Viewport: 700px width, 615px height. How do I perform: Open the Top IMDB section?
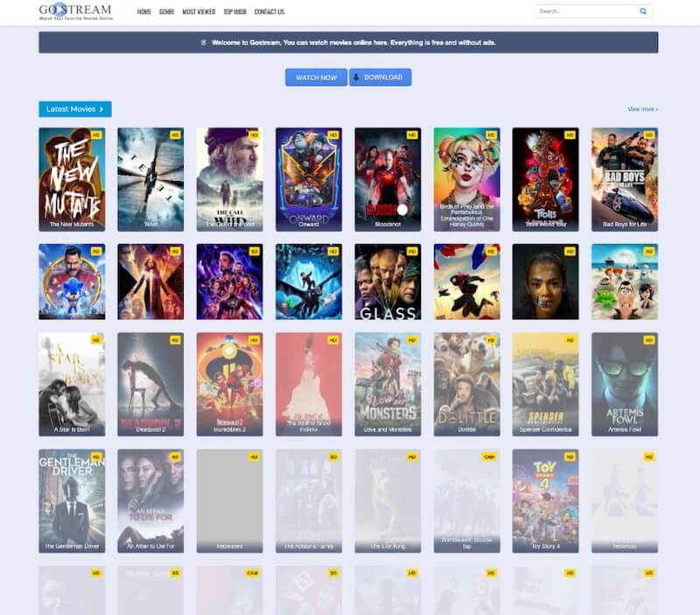tap(234, 12)
